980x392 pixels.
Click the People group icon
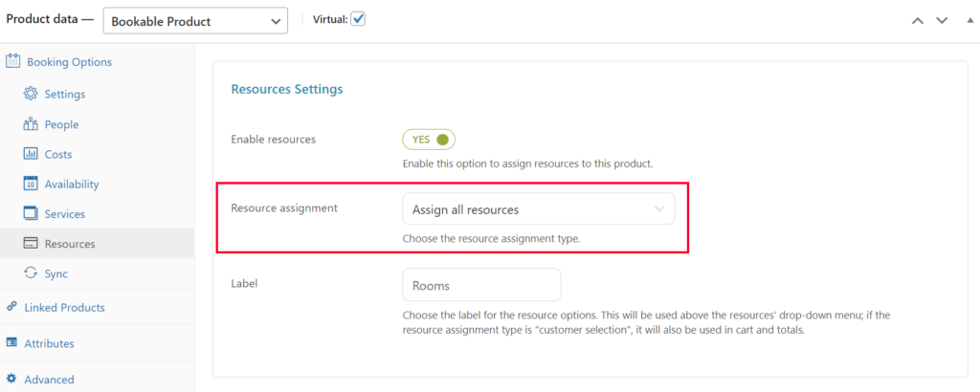click(x=31, y=124)
